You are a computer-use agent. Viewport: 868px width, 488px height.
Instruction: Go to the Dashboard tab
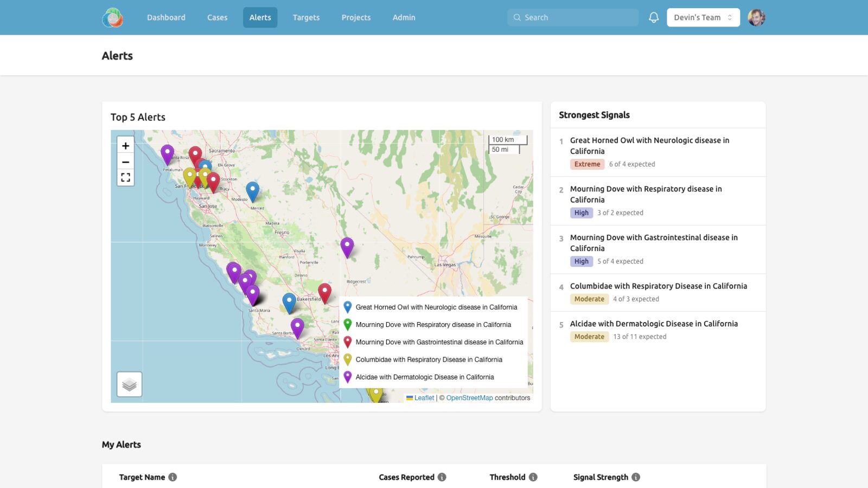coord(166,17)
